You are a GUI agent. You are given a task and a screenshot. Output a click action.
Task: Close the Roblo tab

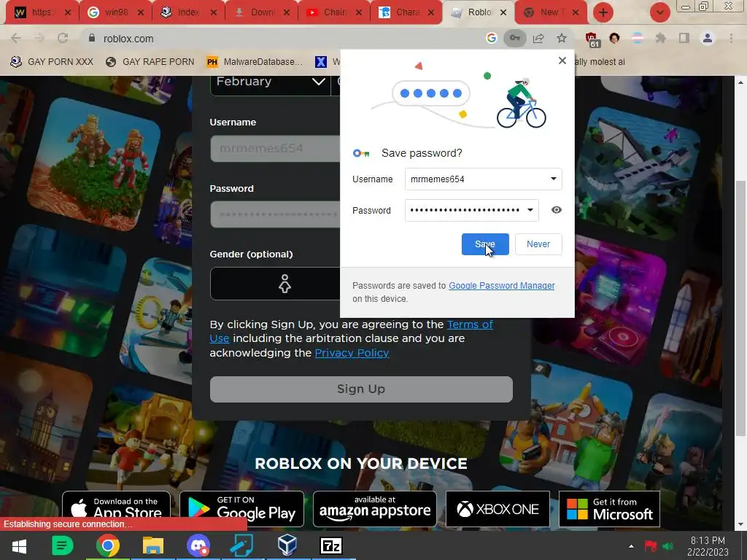tap(503, 12)
